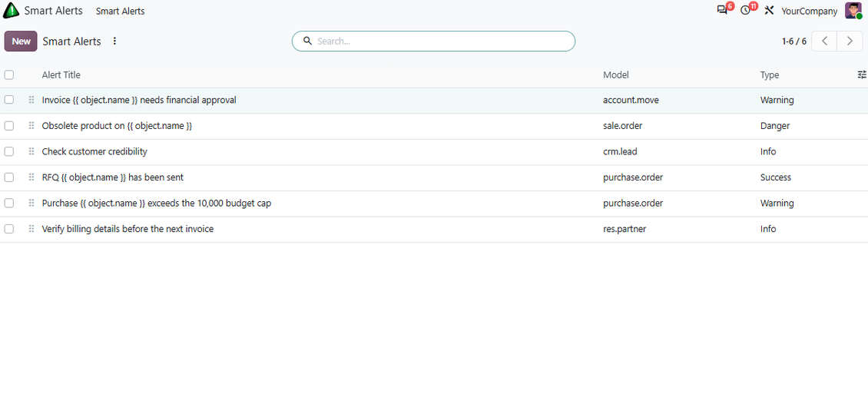Click the Success type cell
This screenshot has width=868, height=404.
pyautogui.click(x=776, y=177)
